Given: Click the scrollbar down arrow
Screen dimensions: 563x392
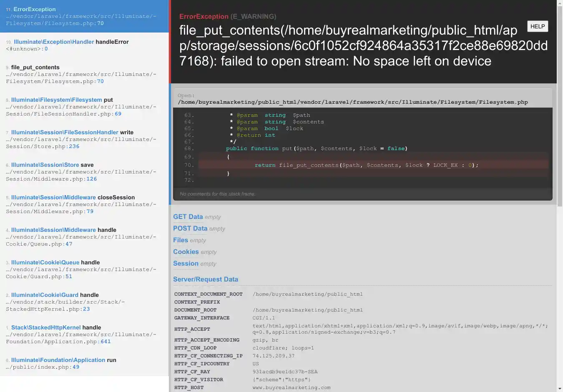Looking at the screenshot, I should point(560,389).
